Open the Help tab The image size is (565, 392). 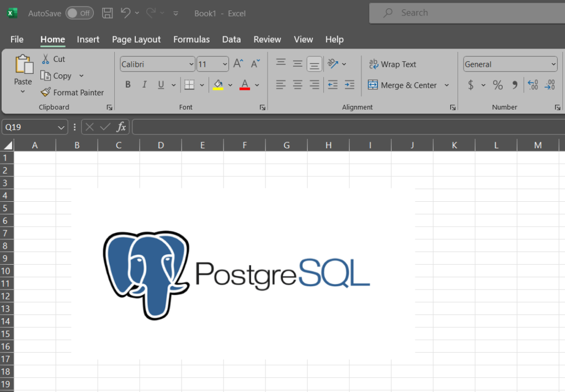[334, 39]
